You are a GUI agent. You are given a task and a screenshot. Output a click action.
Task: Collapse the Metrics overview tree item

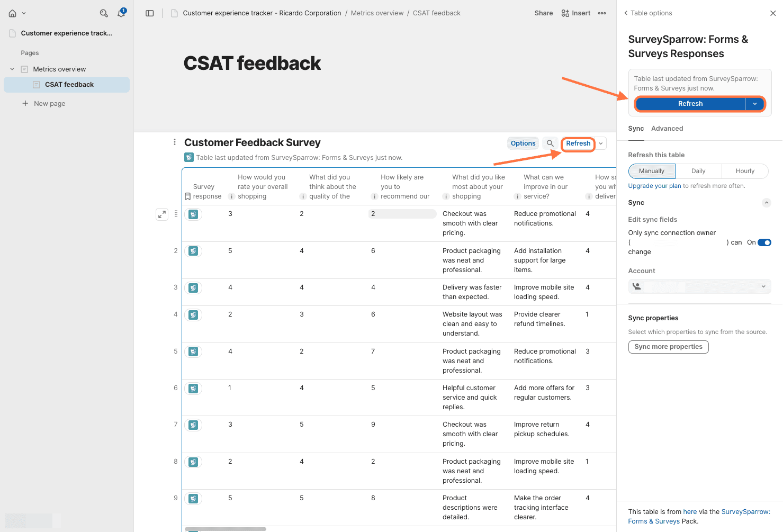point(12,69)
